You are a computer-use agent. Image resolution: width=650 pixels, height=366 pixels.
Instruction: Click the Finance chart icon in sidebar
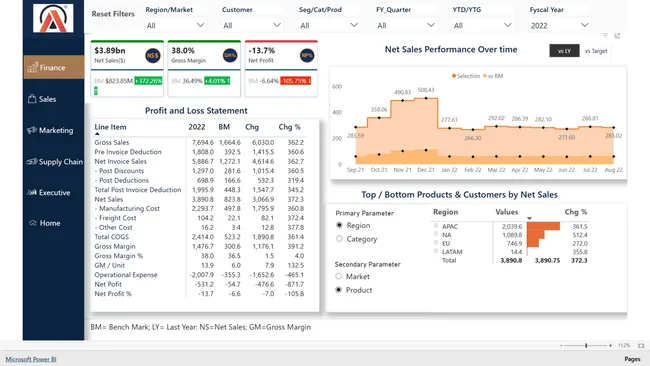click(32, 68)
